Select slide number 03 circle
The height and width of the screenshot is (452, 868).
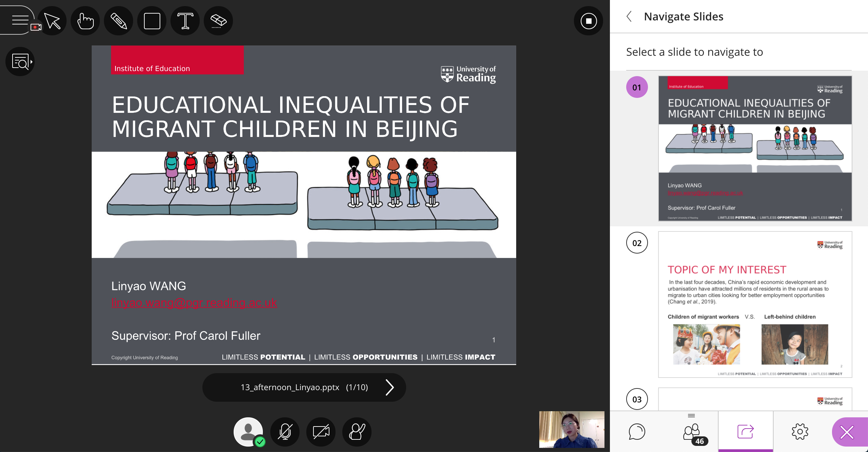click(x=637, y=399)
